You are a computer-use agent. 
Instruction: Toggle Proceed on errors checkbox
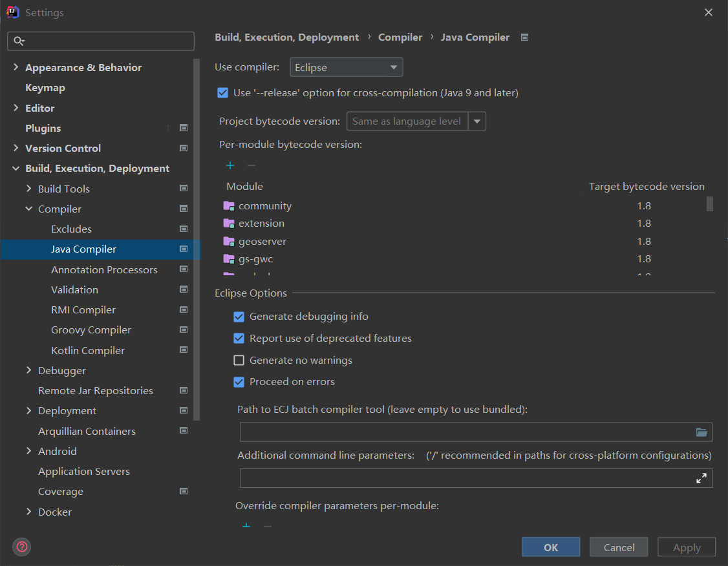[239, 383]
